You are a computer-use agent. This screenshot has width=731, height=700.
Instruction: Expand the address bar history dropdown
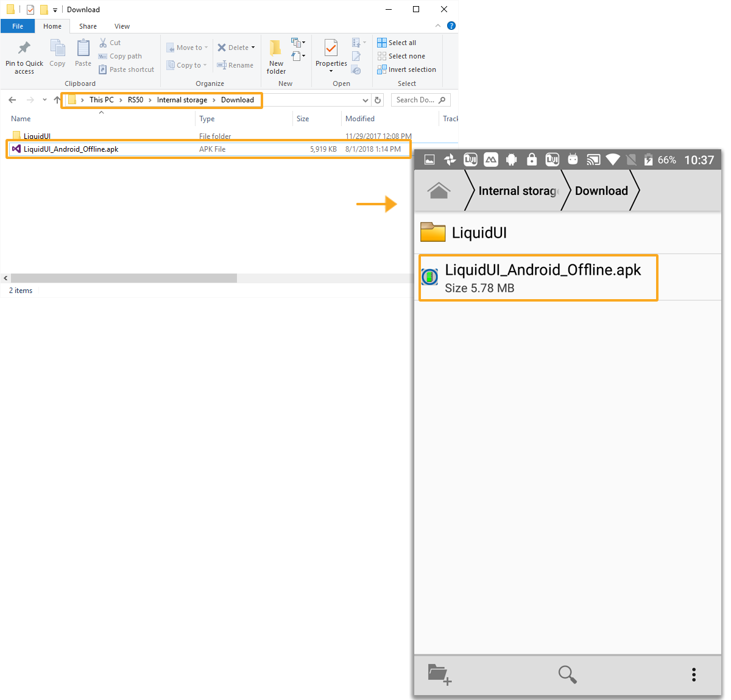point(365,100)
